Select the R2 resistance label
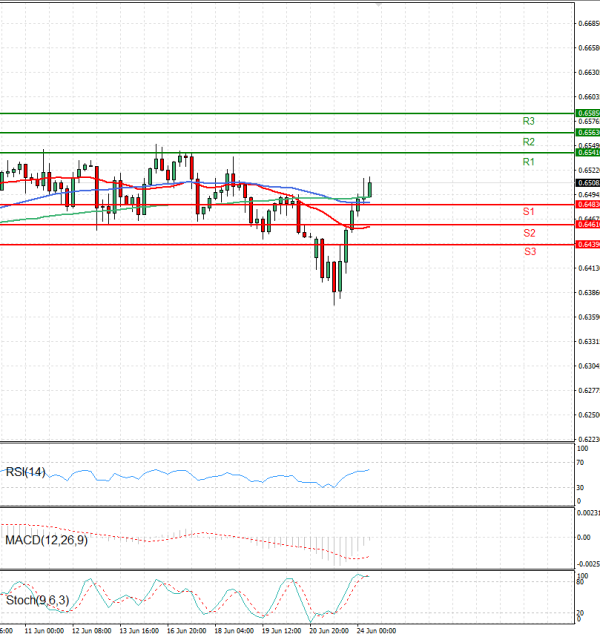 528,142
